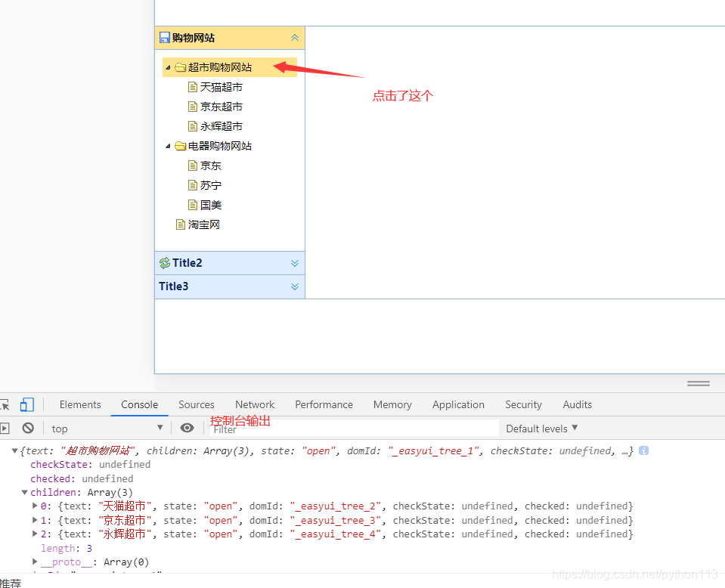Screen dimensions: 725x588
Task: Select the 苏宁 tree item
Action: (x=211, y=185)
